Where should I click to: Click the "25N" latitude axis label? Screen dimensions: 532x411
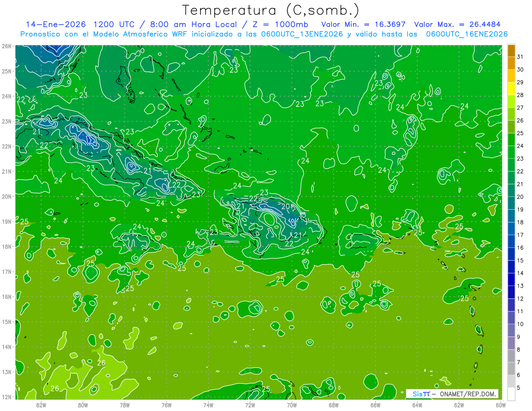pyautogui.click(x=7, y=71)
